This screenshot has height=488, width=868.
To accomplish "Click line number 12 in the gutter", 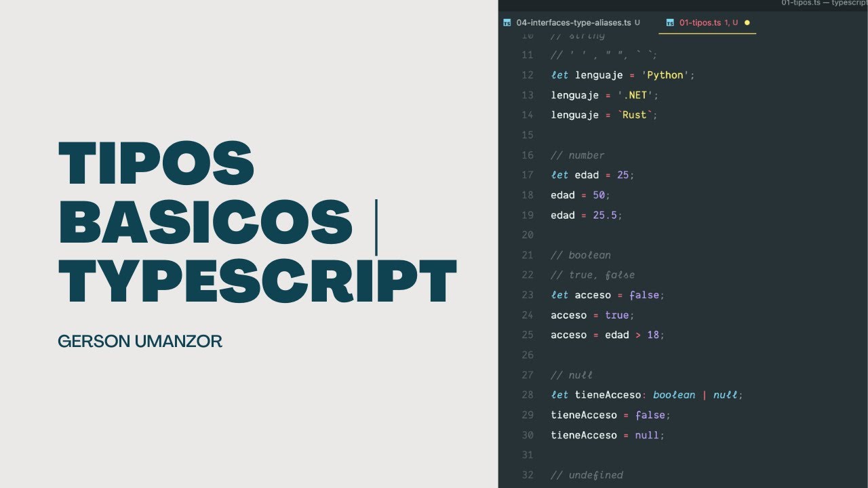I will point(528,75).
